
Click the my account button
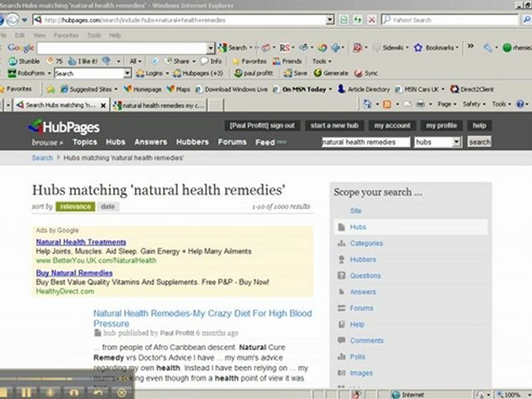point(392,126)
